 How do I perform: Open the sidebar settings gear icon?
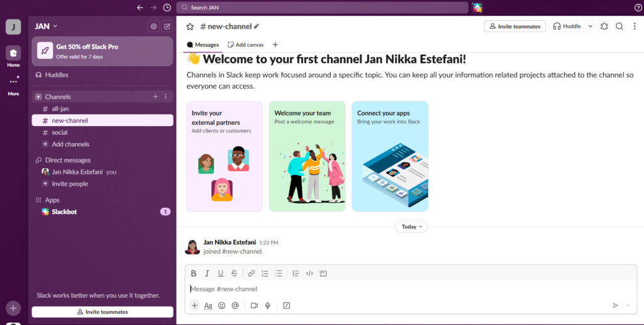(x=153, y=26)
